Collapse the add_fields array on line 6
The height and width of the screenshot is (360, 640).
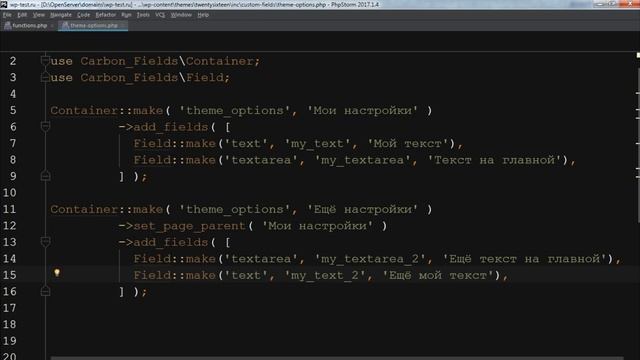point(45,127)
